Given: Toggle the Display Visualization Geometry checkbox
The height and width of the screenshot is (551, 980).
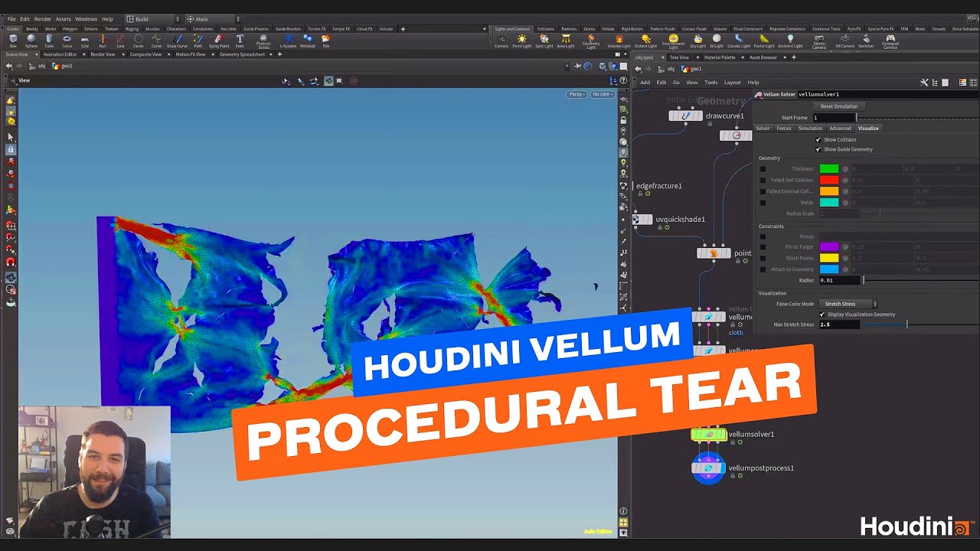Looking at the screenshot, I should (822, 315).
